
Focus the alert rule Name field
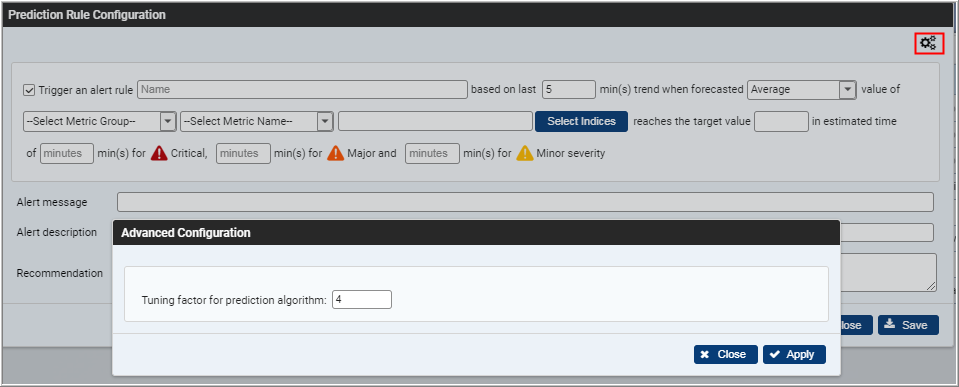click(x=302, y=89)
